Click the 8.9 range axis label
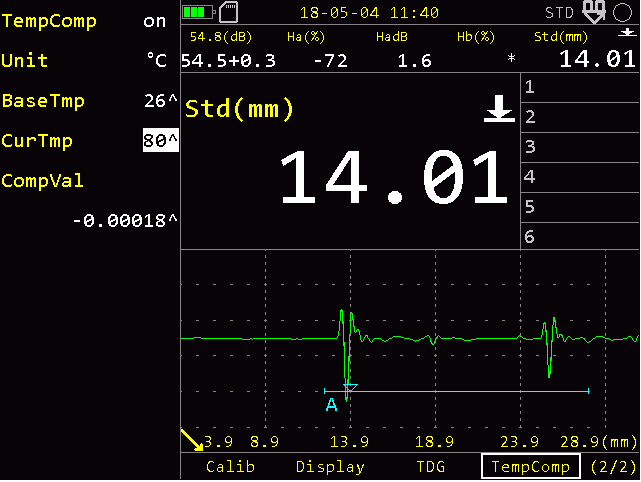641x482 pixels. 264,442
